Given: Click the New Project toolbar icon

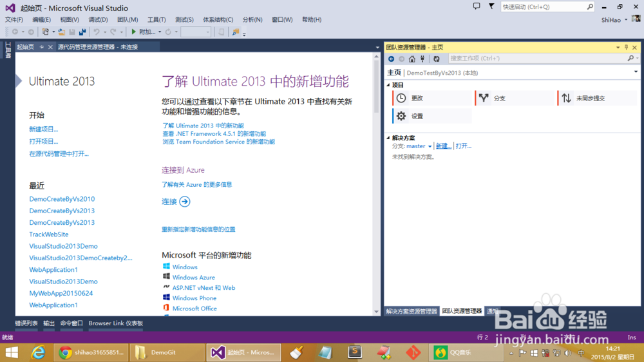Looking at the screenshot, I should tap(46, 32).
